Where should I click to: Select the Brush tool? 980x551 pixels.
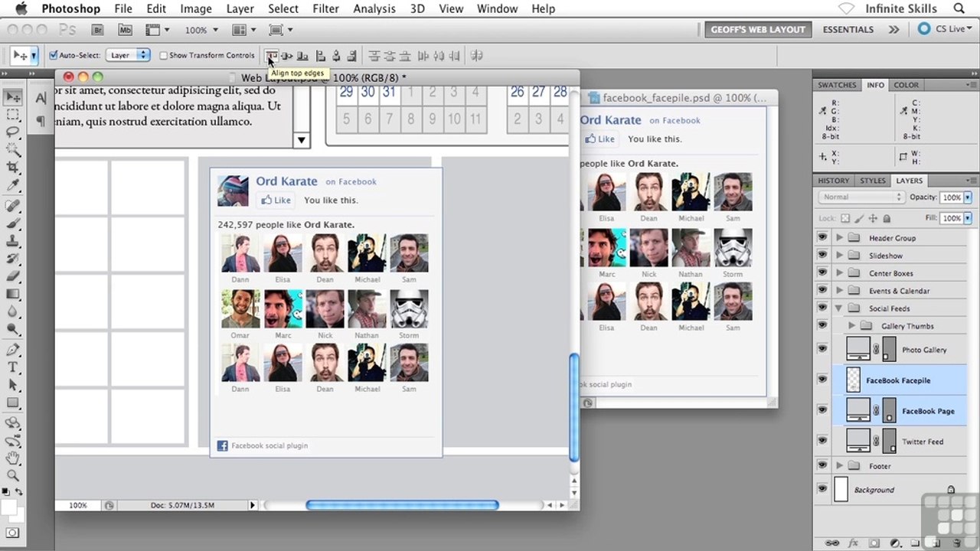(x=13, y=223)
